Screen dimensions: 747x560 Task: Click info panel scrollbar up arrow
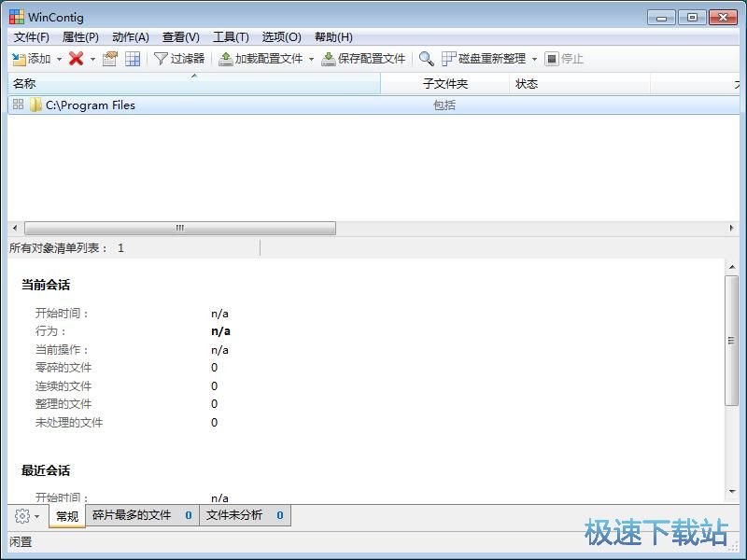731,267
